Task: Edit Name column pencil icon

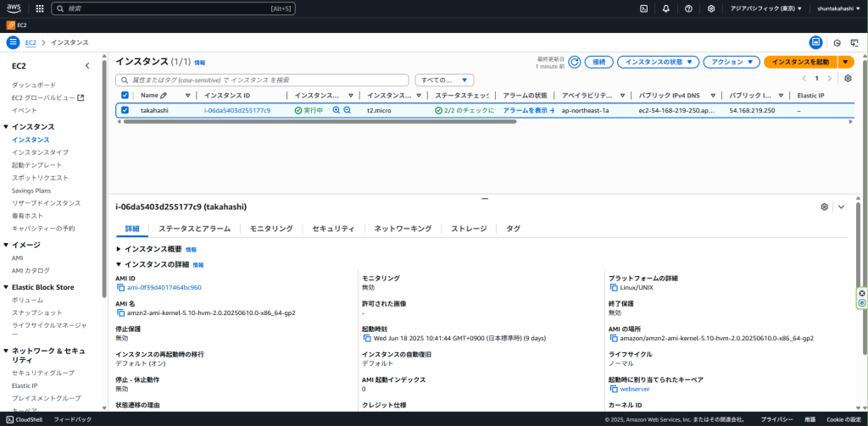Action: pyautogui.click(x=164, y=95)
